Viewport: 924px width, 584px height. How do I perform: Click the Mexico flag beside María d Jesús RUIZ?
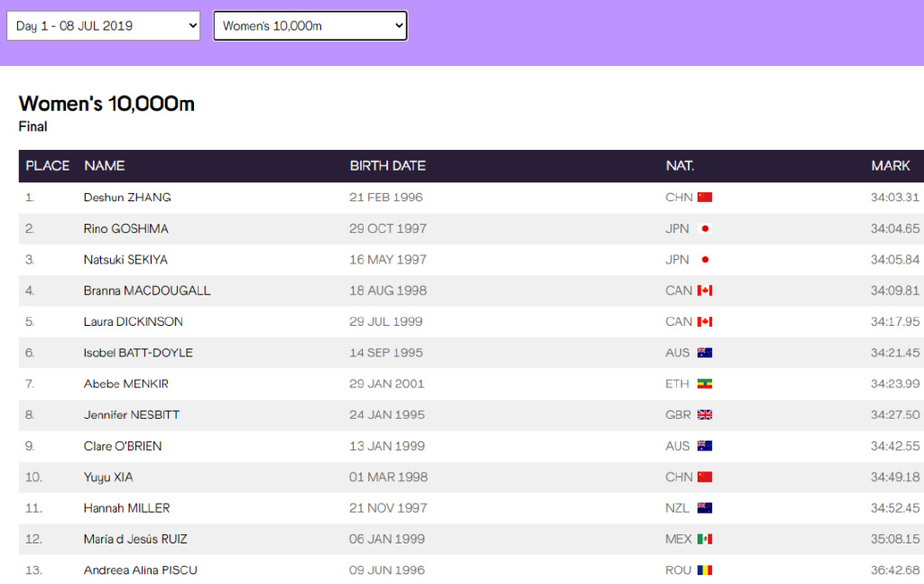pyautogui.click(x=705, y=539)
